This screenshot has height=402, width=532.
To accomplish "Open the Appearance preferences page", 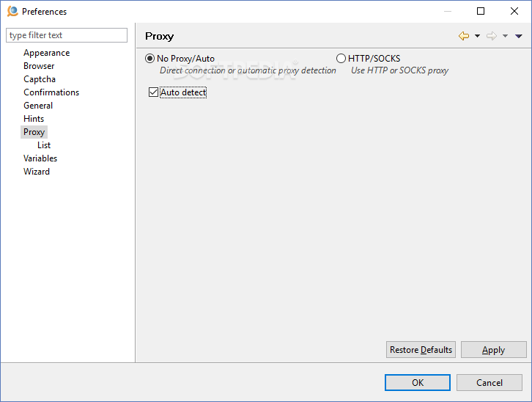I will (46, 53).
